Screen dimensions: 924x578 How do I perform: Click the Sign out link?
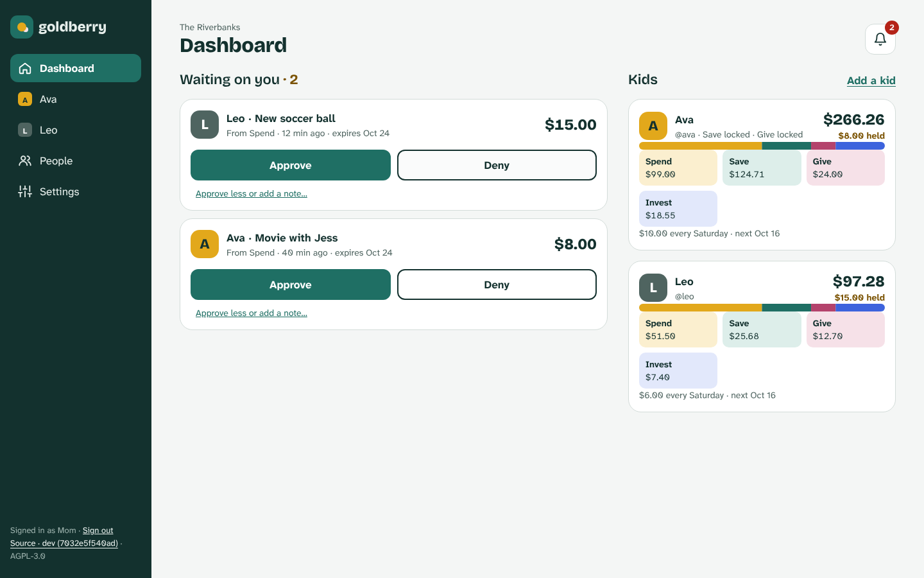click(98, 530)
